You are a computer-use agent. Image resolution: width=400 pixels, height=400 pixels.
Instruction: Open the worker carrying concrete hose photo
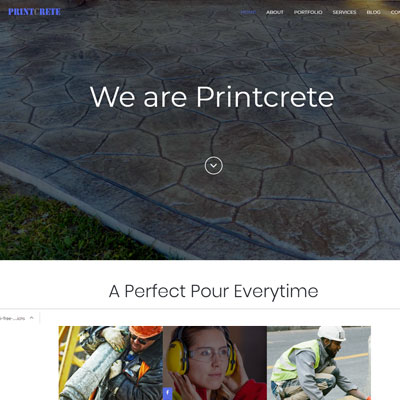111,363
